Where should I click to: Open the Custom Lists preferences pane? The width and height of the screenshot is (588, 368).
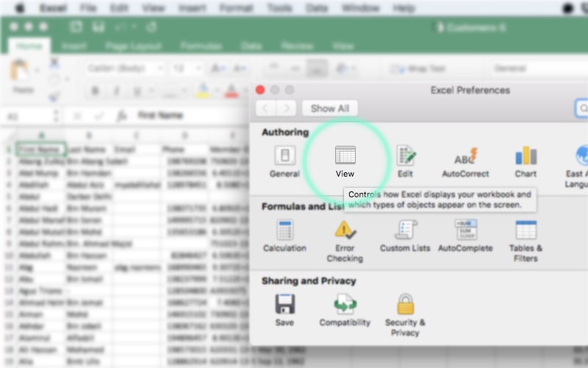pos(405,236)
